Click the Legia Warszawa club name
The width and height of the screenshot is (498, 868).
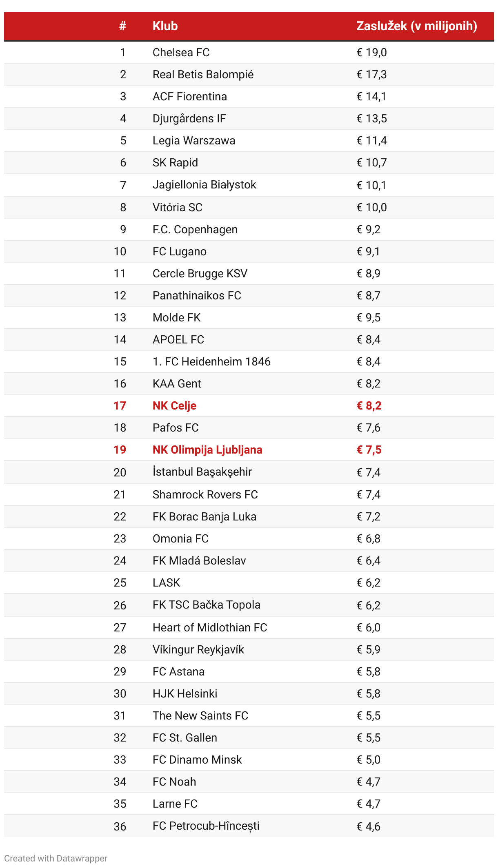click(194, 140)
